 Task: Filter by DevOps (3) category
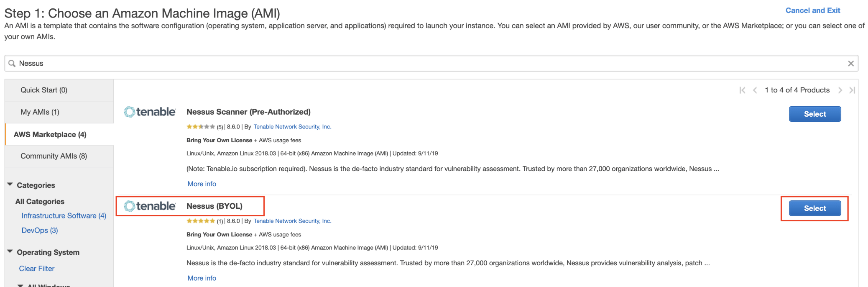[x=40, y=230]
